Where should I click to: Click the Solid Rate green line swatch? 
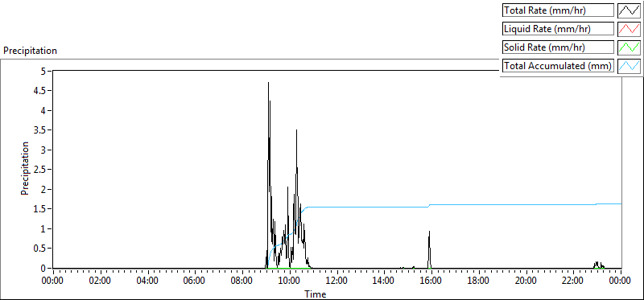pyautogui.click(x=629, y=47)
